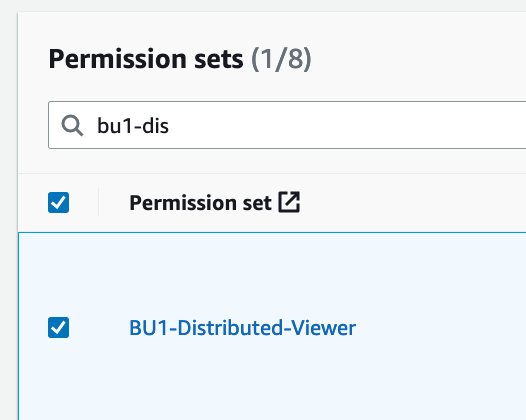Viewport: 526px width, 420px height.
Task: Click the checkmark in the header checkbox
Action: pos(58,202)
